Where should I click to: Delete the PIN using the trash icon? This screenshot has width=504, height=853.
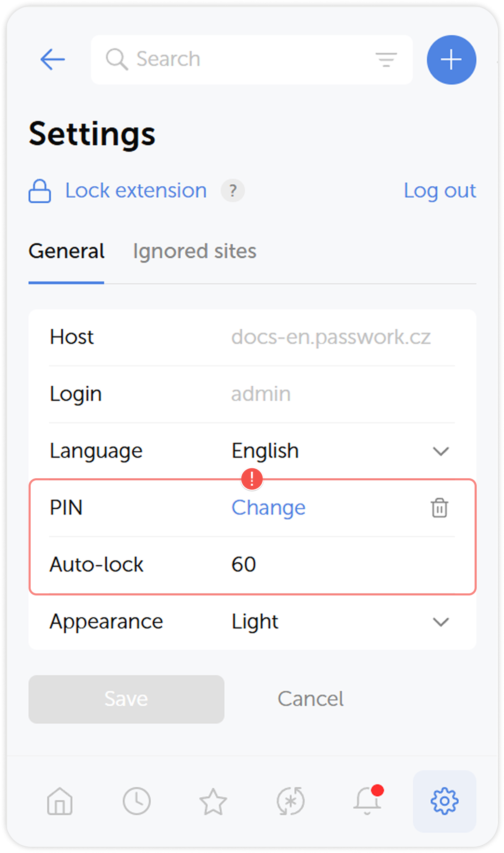click(439, 508)
